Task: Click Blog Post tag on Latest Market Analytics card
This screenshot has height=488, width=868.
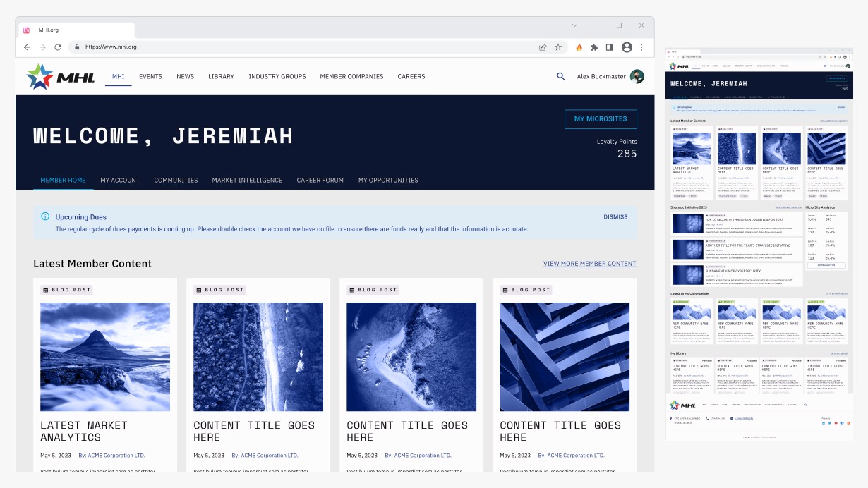Action: 66,290
